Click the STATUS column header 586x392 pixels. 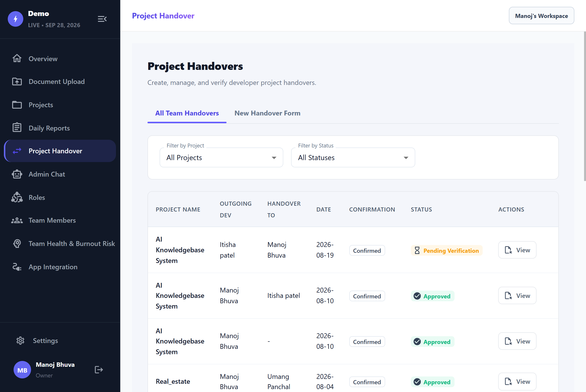[x=421, y=210]
